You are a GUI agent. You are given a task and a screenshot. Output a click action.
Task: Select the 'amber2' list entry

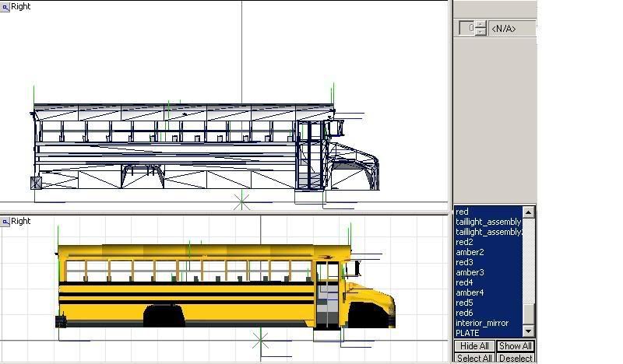coord(470,252)
